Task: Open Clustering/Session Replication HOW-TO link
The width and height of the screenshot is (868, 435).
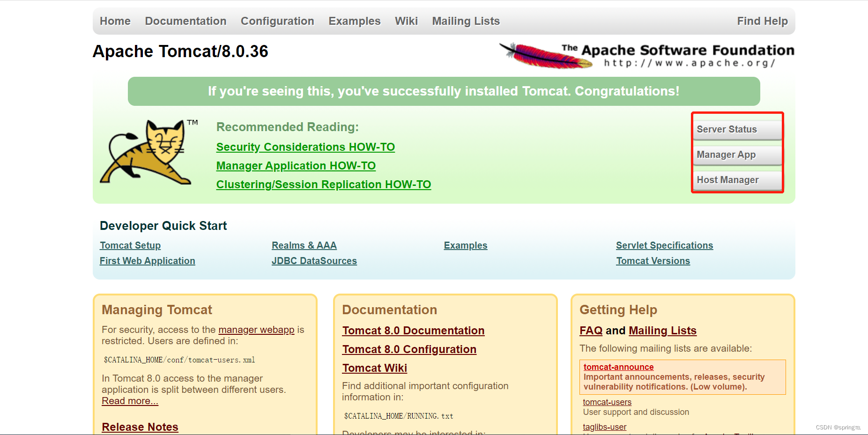Action: (x=324, y=184)
